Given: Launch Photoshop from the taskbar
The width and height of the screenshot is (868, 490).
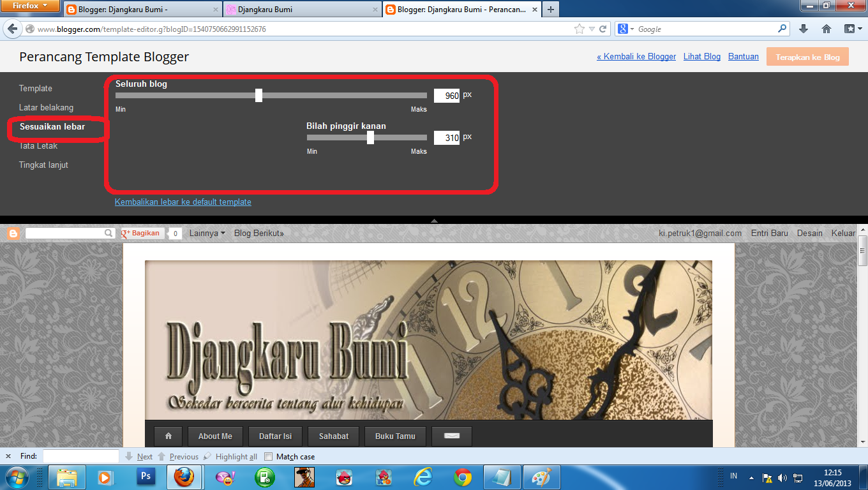Looking at the screenshot, I should pos(146,477).
